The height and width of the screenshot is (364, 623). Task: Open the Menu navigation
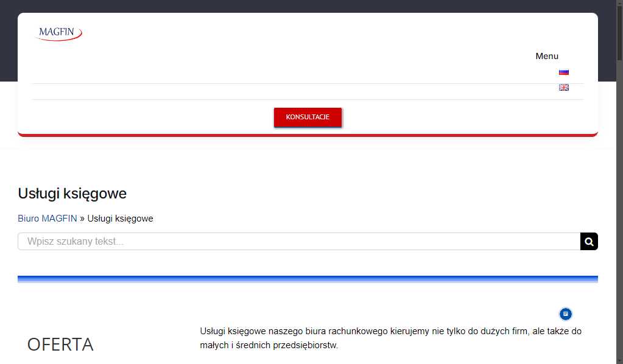tap(546, 56)
